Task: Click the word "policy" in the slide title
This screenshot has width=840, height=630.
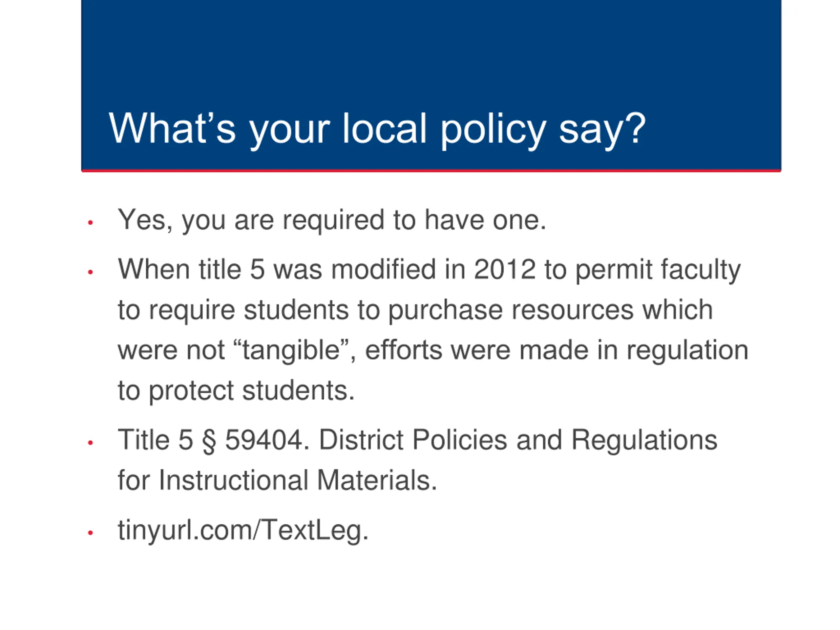Action: 493,130
